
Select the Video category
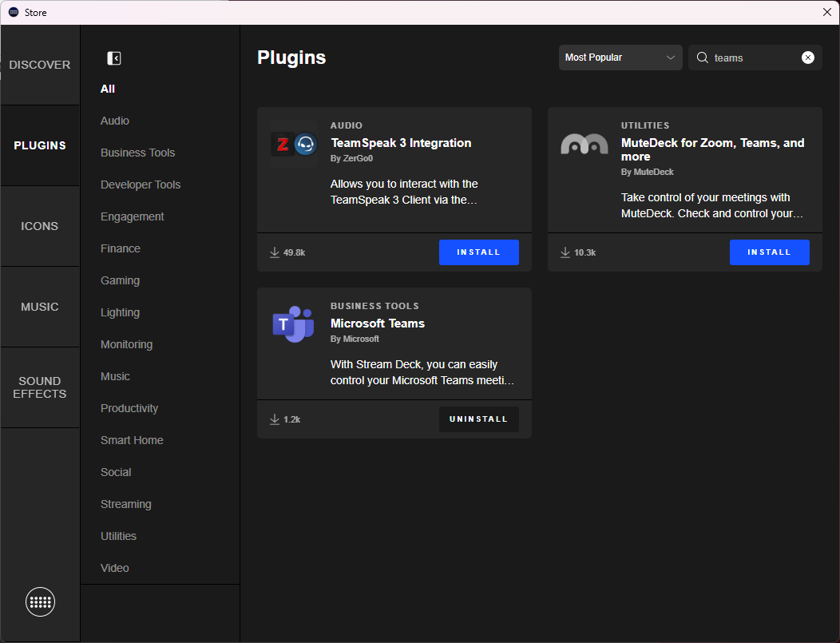(115, 568)
